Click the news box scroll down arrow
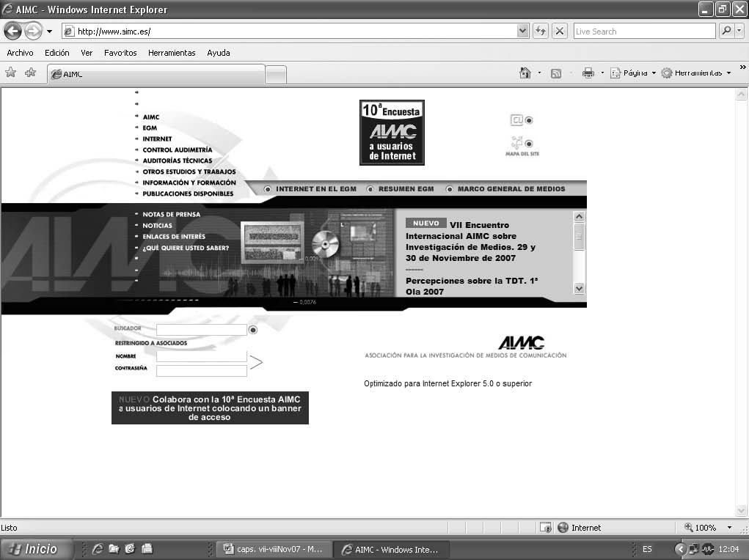 pyautogui.click(x=579, y=289)
